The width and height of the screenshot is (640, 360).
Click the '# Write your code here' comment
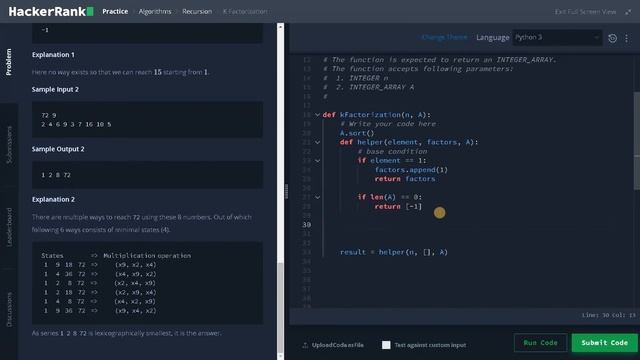tap(388, 124)
